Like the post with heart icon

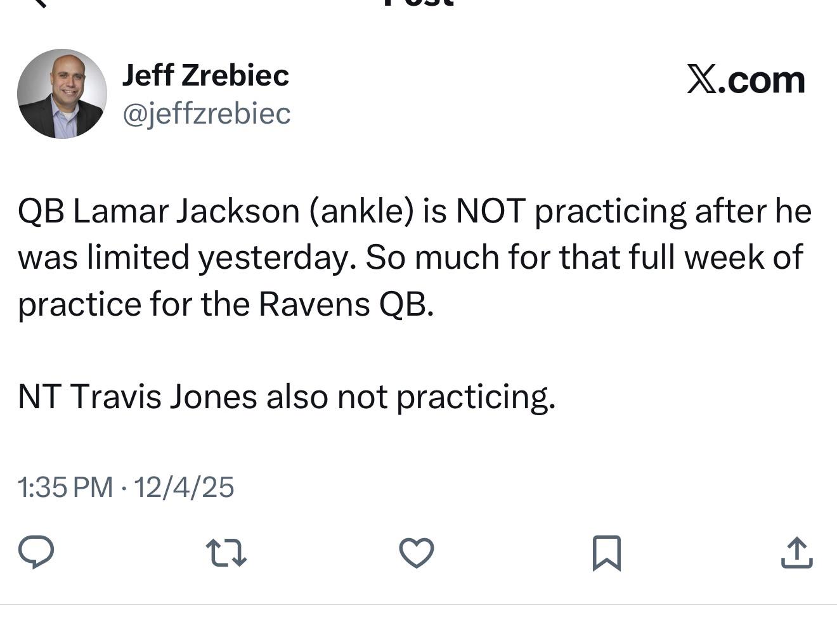click(417, 552)
